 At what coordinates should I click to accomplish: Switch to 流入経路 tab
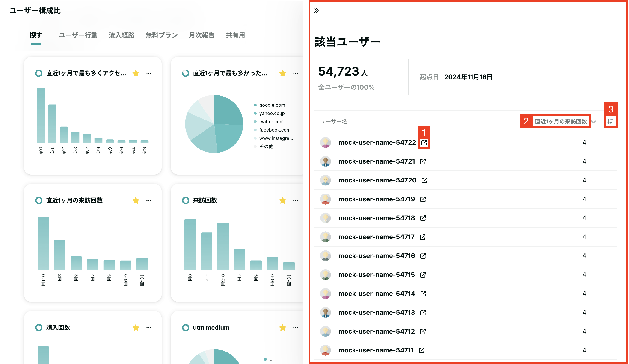(x=122, y=35)
